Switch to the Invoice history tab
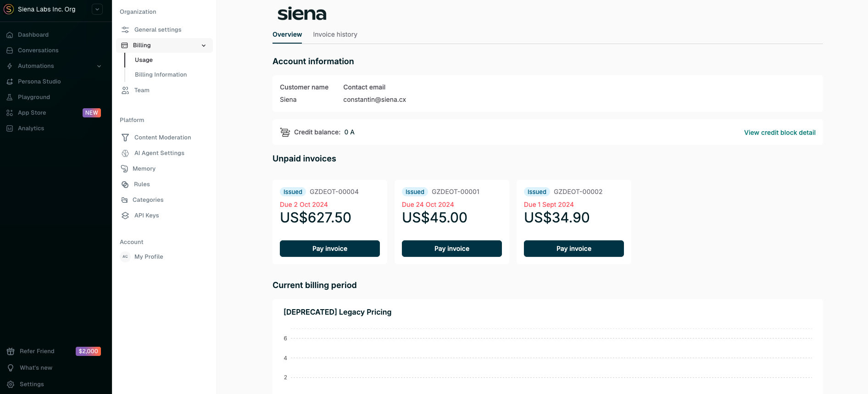This screenshot has width=868, height=394. click(335, 34)
